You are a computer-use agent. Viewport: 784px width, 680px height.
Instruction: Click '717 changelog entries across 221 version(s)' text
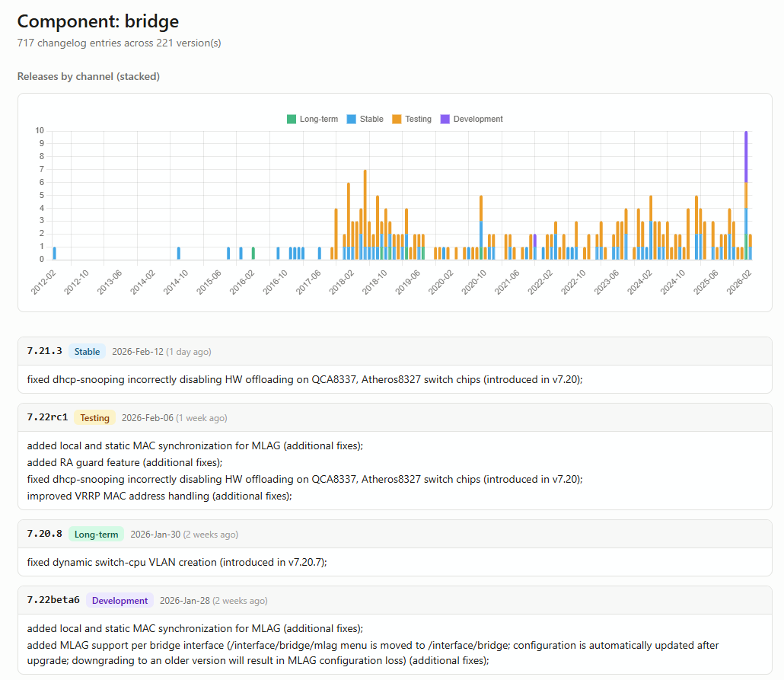(119, 43)
